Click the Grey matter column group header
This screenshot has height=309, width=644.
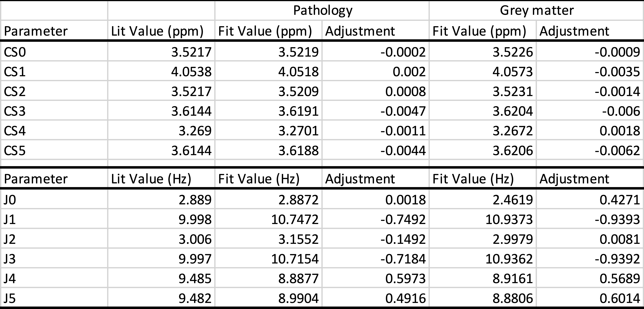point(537,11)
